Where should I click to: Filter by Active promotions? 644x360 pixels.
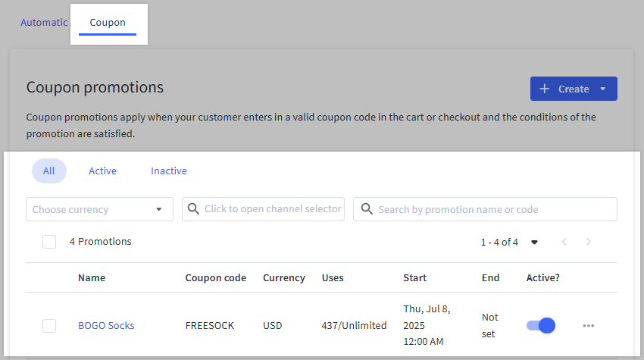click(x=102, y=171)
